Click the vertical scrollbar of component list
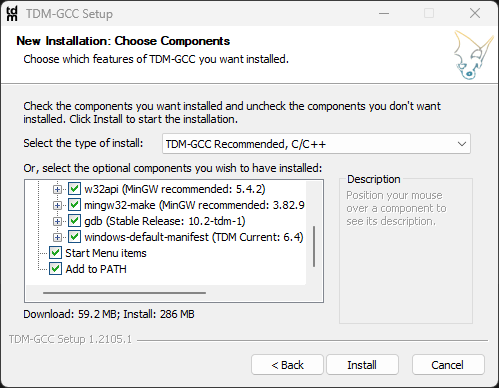The height and width of the screenshot is (388, 499). tap(314, 247)
